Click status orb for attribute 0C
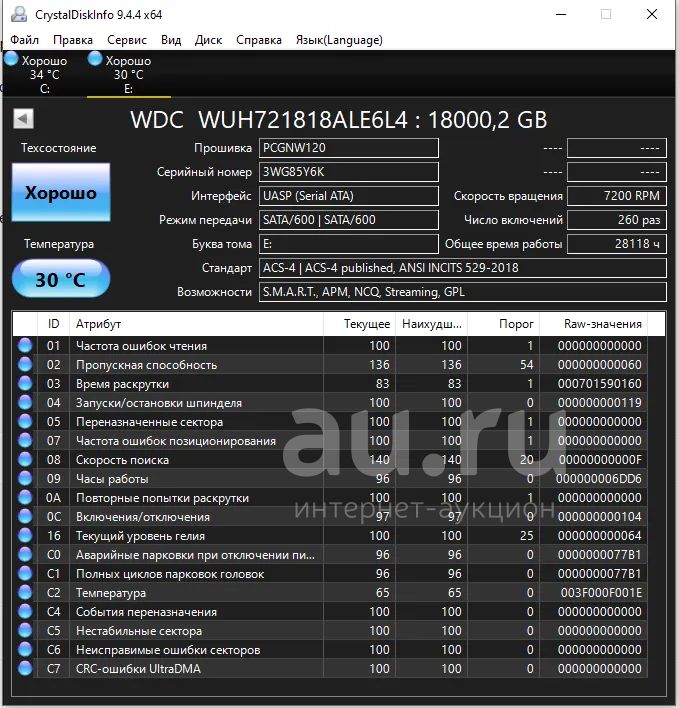Screen dimensions: 679x708 click(25, 516)
